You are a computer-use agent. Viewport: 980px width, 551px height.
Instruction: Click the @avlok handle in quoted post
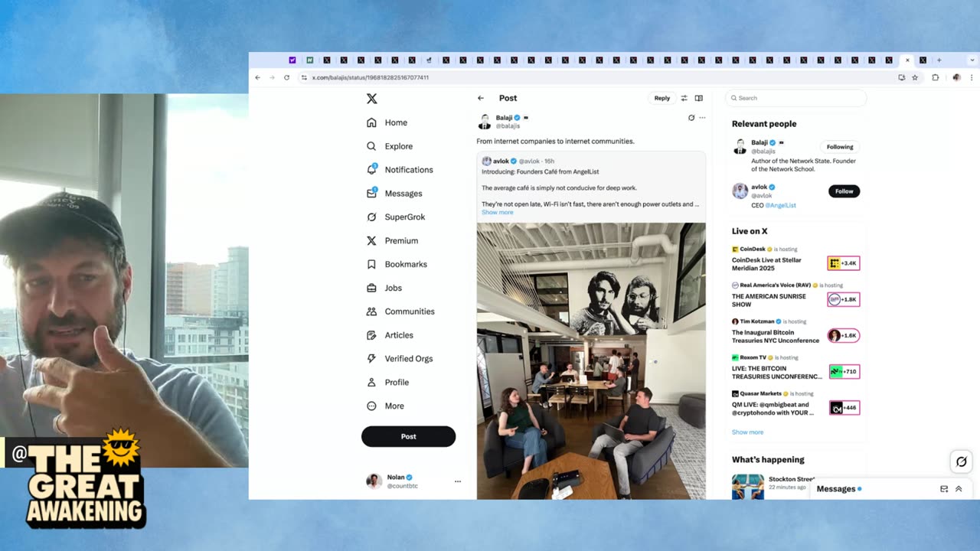(x=530, y=161)
